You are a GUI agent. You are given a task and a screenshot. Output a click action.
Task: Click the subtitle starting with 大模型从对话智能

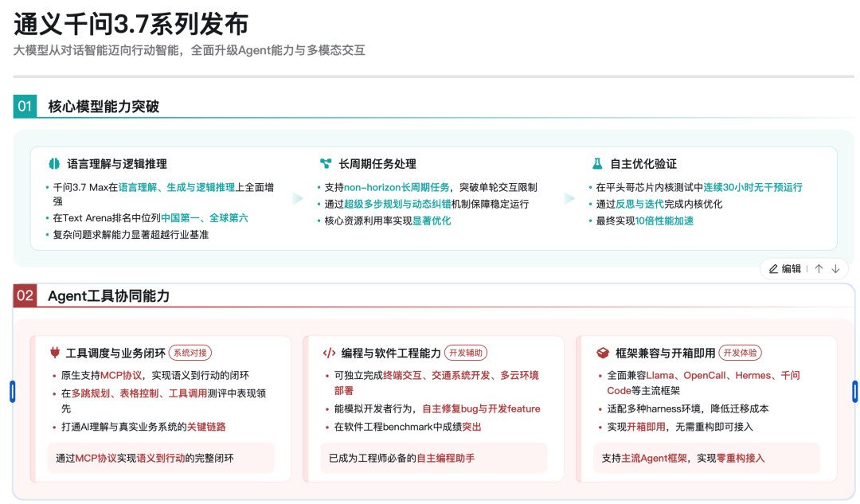point(190,50)
